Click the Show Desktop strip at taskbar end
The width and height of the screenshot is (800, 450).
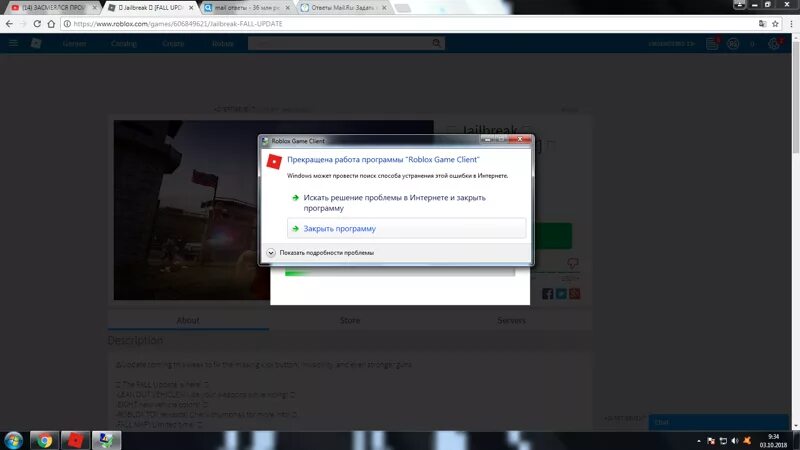(796, 441)
